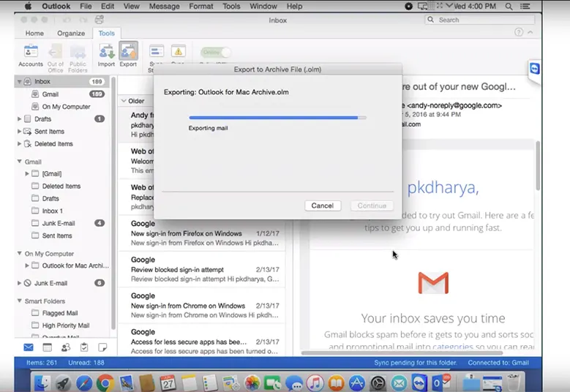Open the Window menu
Viewport: 570px width, 392px height.
pos(263,6)
